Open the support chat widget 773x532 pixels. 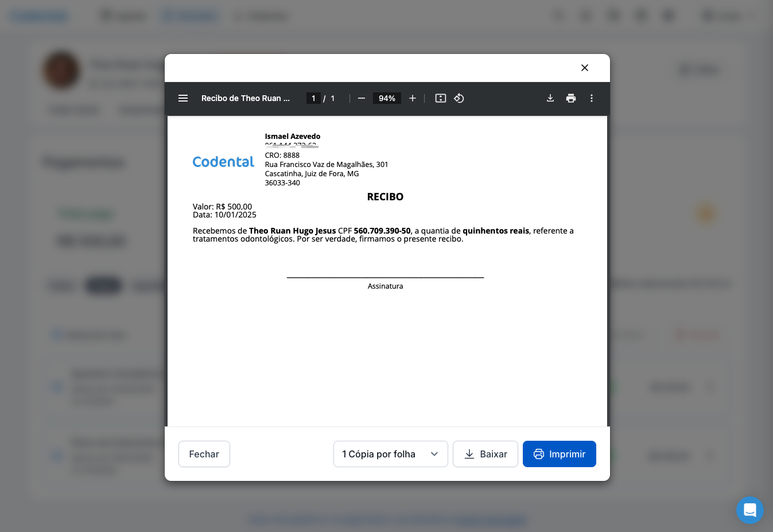(x=749, y=510)
